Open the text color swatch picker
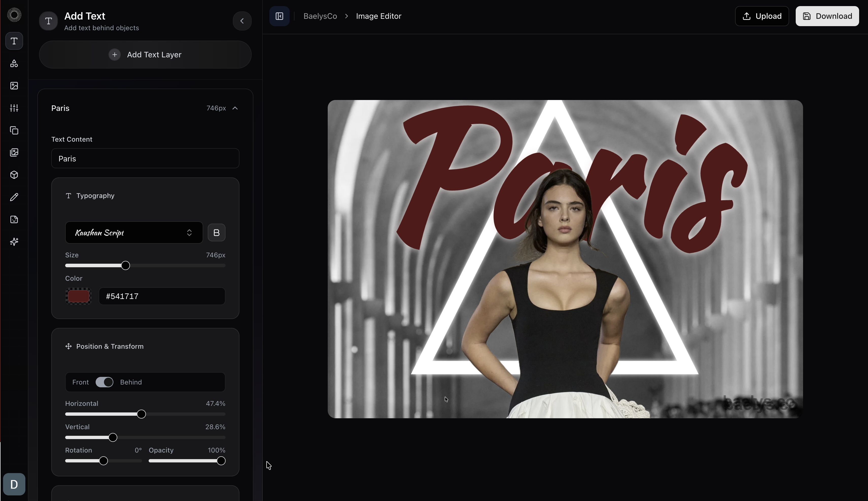Image resolution: width=868 pixels, height=501 pixels. pos(78,296)
